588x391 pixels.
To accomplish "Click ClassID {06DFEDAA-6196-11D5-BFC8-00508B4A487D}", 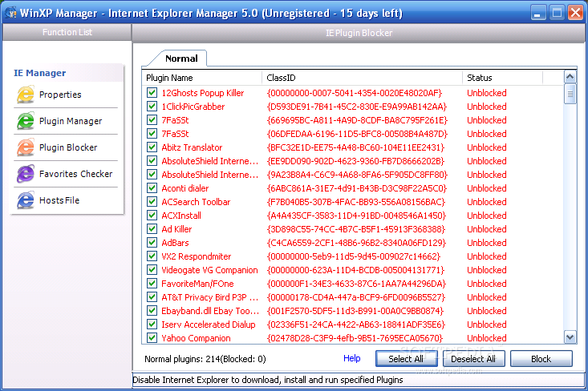I will 357,134.
